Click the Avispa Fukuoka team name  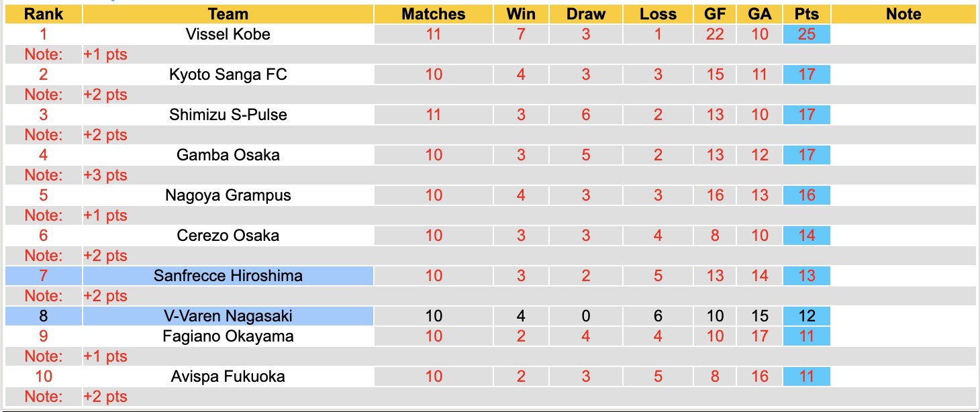[228, 376]
